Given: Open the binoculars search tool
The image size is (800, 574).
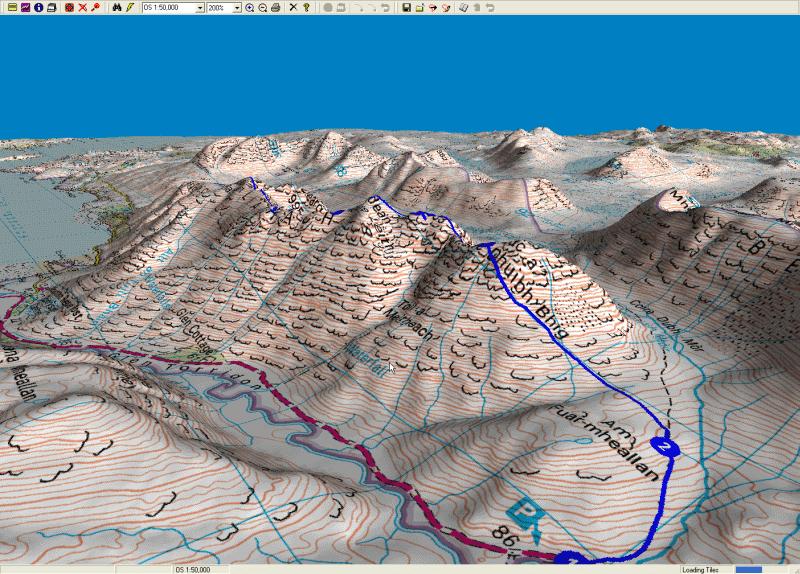Looking at the screenshot, I should pos(116,7).
